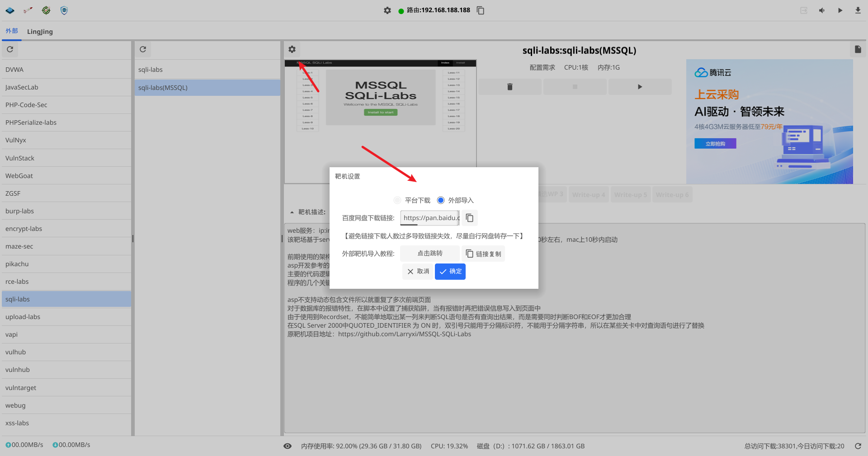Select the 平台下载 radio option
868x456 pixels.
(397, 200)
